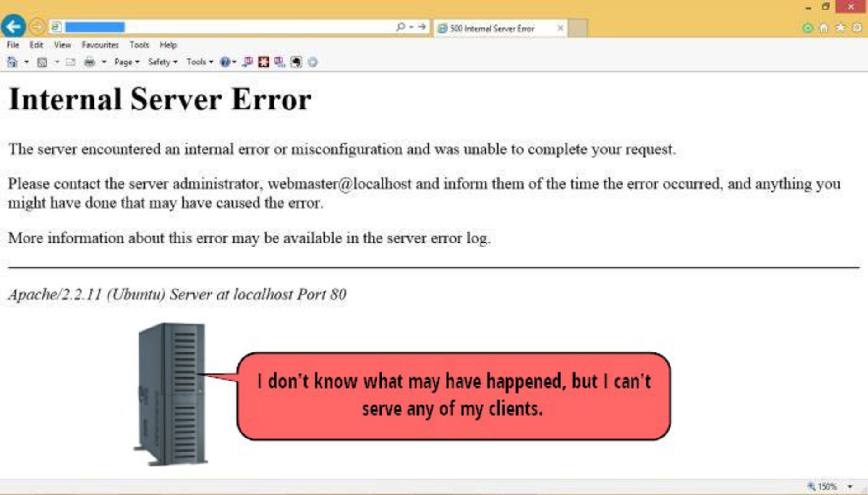The height and width of the screenshot is (495, 868).
Task: Click the red square toolbar icon
Action: pyautogui.click(x=264, y=62)
